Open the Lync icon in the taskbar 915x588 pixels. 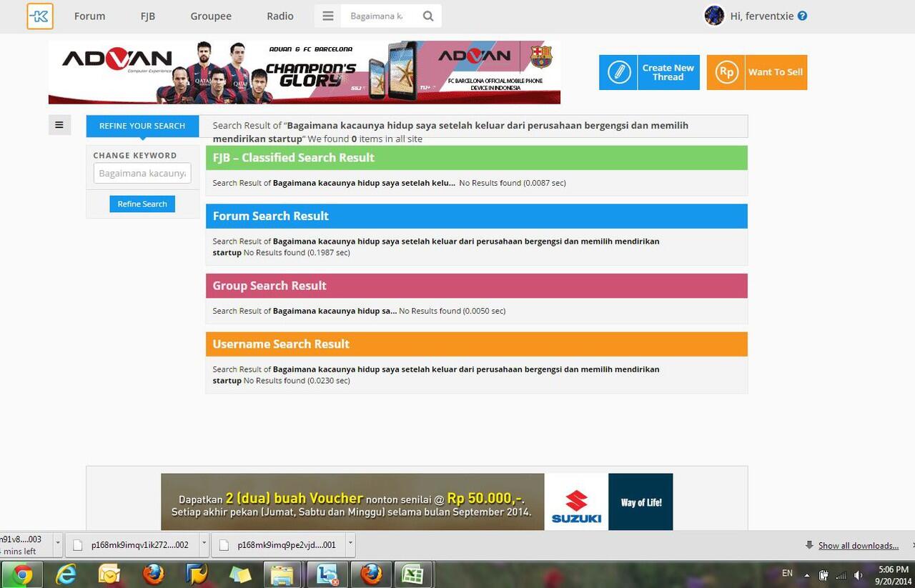coord(327,574)
